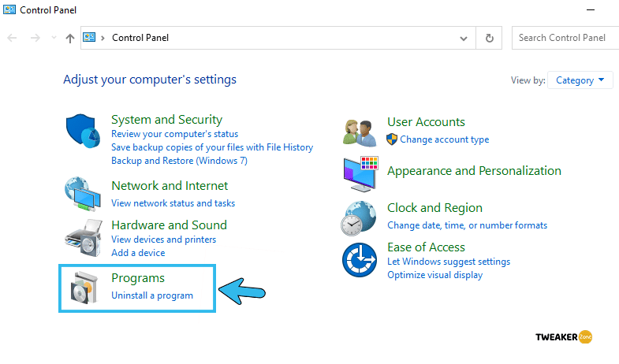Click the Control Panel breadcrumb text
The image size is (619, 364).
pyautogui.click(x=140, y=38)
